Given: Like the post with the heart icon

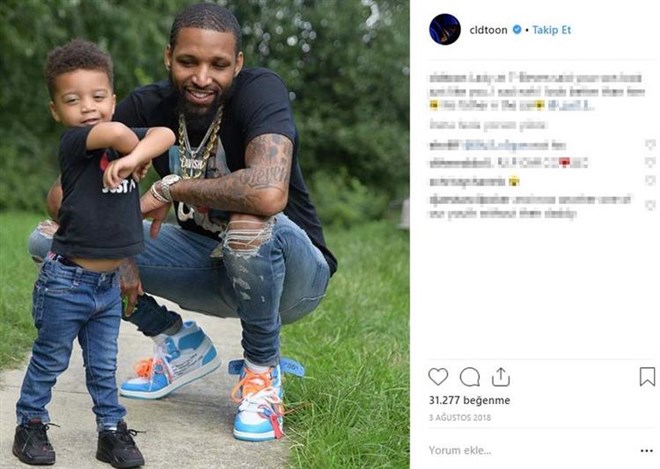Looking at the screenshot, I should pyautogui.click(x=438, y=377).
